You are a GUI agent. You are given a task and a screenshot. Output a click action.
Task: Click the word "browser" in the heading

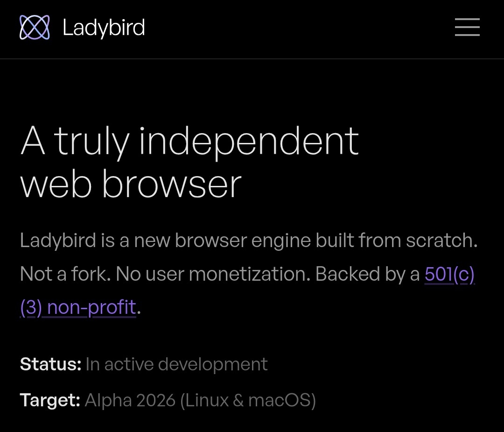[172, 184]
